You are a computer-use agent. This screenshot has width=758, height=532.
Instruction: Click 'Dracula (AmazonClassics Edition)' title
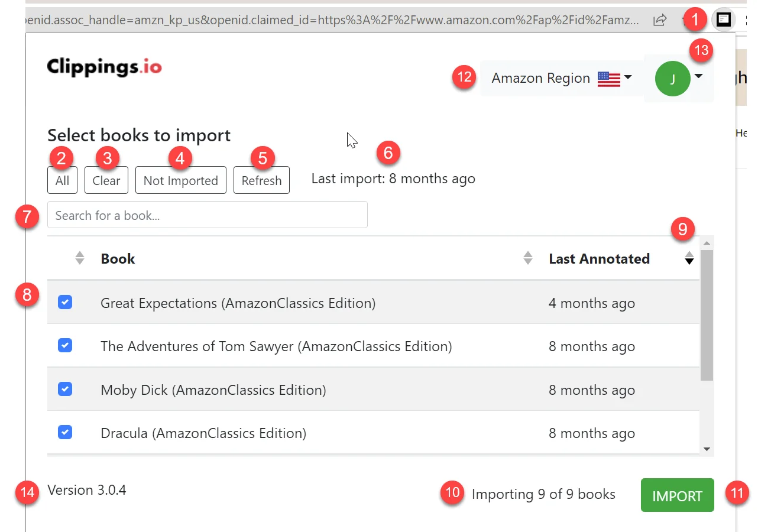coord(203,433)
